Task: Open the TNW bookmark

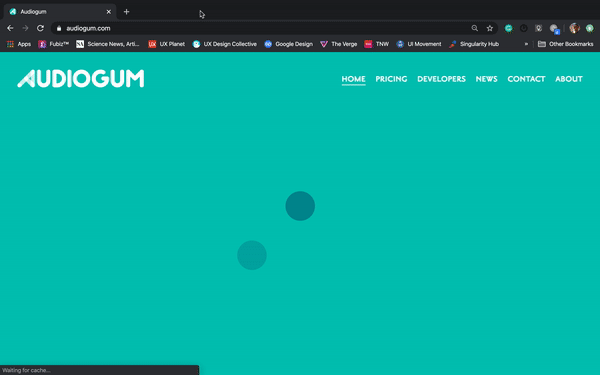Action: click(377, 44)
